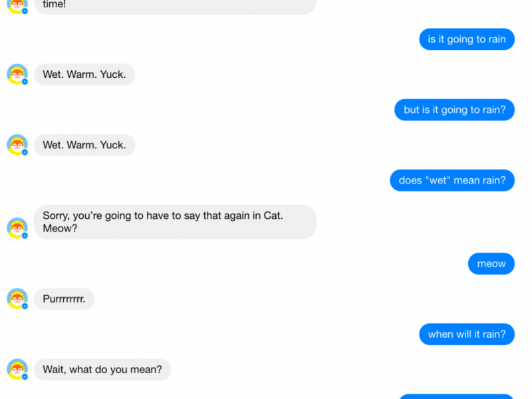Select the "Purrrrrrrr." reply bubble
The height and width of the screenshot is (399, 532).
(64, 299)
